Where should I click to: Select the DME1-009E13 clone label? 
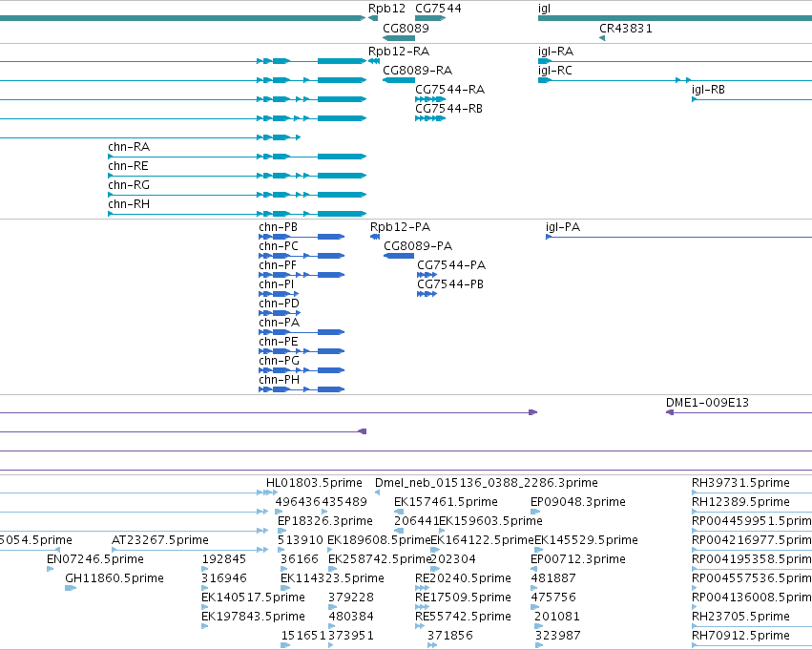pyautogui.click(x=707, y=403)
